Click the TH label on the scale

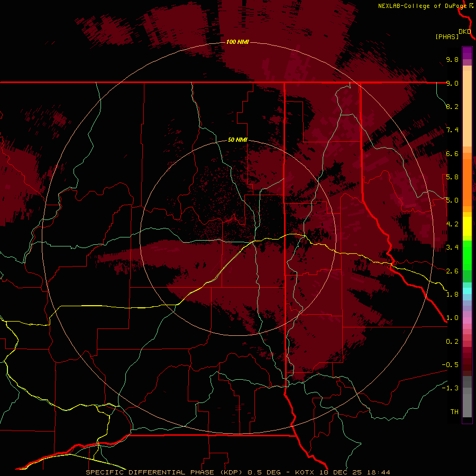[454, 412]
